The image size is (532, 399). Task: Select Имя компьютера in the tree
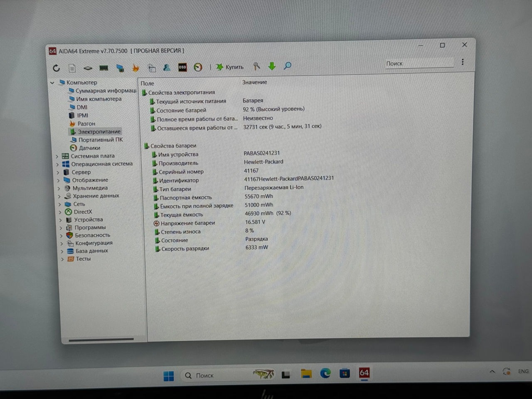tap(95, 99)
